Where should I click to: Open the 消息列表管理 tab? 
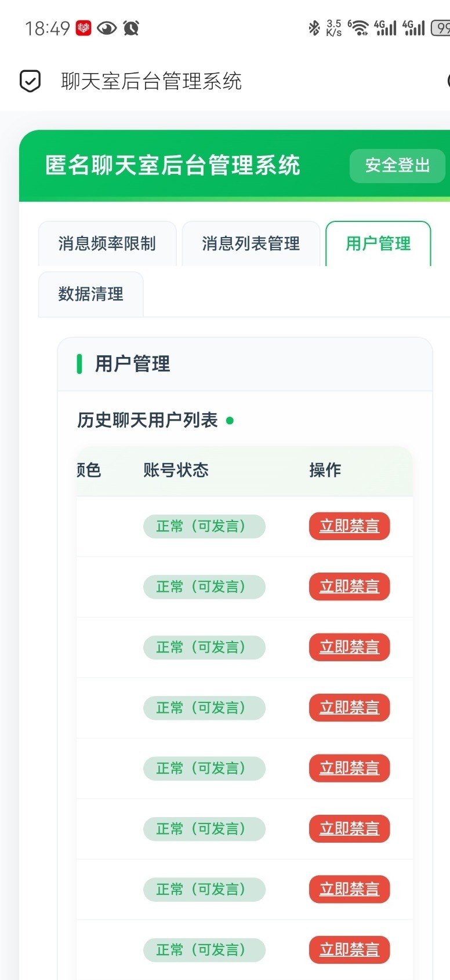tap(251, 243)
